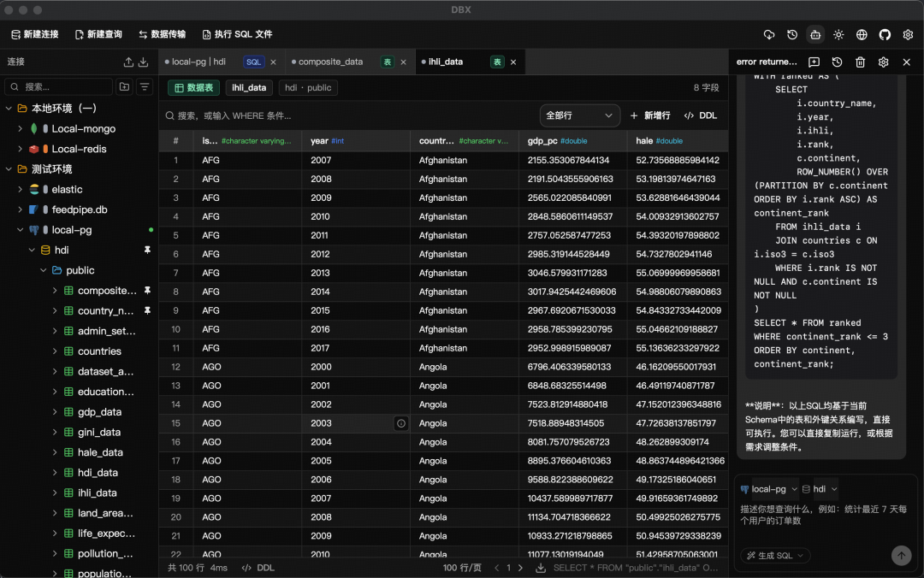Click the WHERE condition search field
Screen dimensions: 924x578
coord(347,115)
